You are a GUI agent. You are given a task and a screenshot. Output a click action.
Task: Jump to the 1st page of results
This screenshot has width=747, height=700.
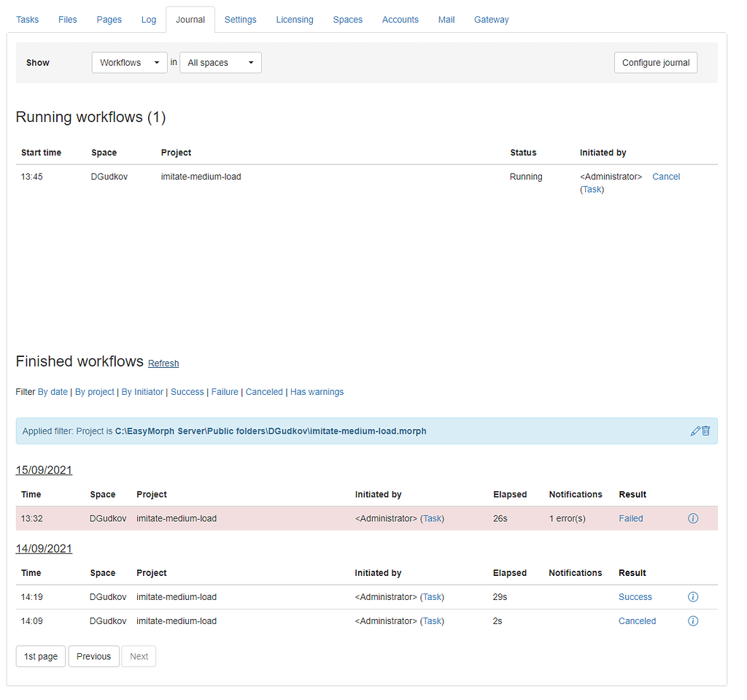pos(40,655)
